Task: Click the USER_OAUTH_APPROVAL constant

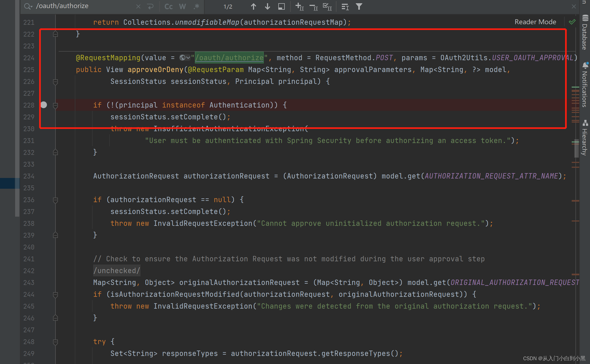Action: [533, 58]
